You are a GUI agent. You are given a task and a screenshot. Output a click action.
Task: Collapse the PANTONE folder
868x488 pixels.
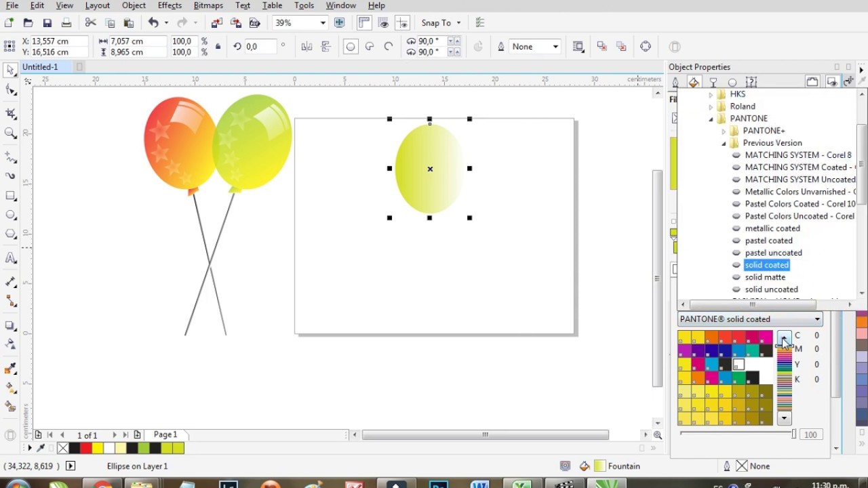(x=711, y=119)
